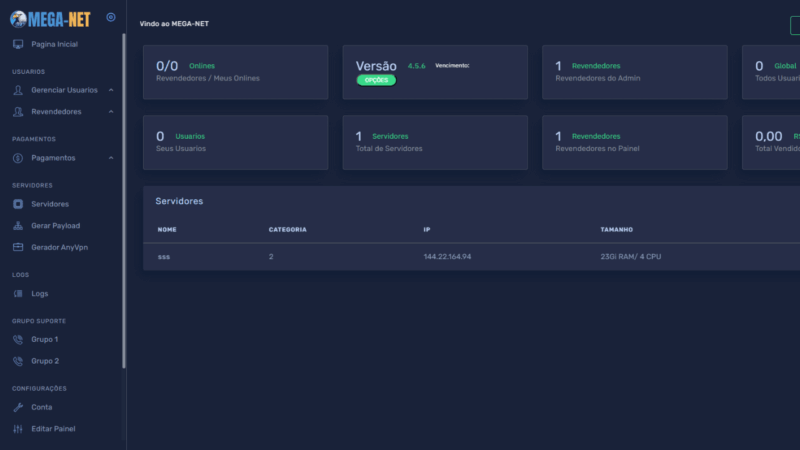Image resolution: width=800 pixels, height=450 pixels.
Task: Expand the Revendedores sidebar chevron
Action: coord(111,112)
